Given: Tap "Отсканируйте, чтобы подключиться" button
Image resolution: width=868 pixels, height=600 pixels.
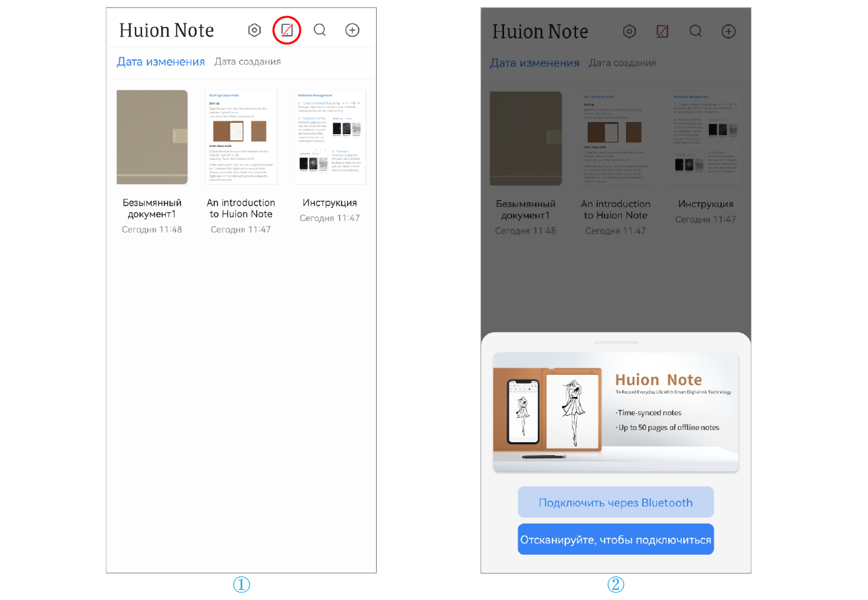Looking at the screenshot, I should 615,539.
